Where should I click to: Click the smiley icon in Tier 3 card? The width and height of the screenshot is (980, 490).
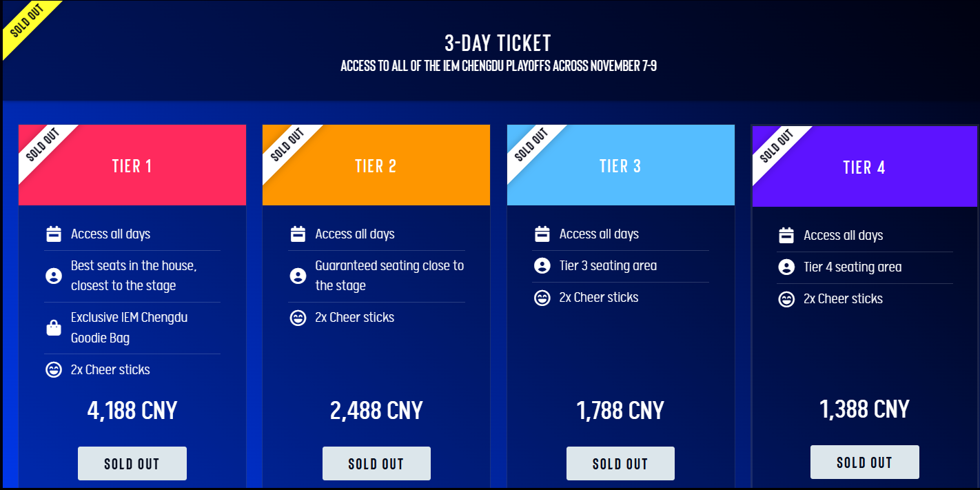pyautogui.click(x=542, y=298)
